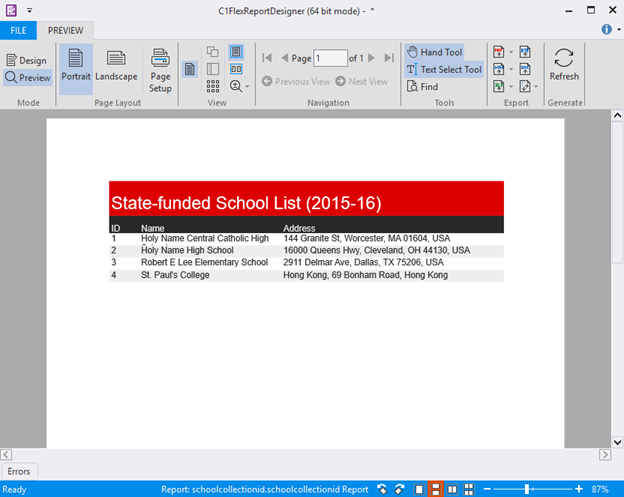
Task: Switch to Design mode
Action: pos(27,60)
